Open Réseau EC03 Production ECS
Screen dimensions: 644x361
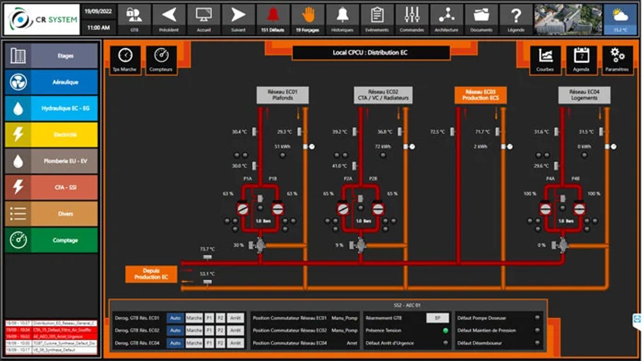pyautogui.click(x=480, y=95)
